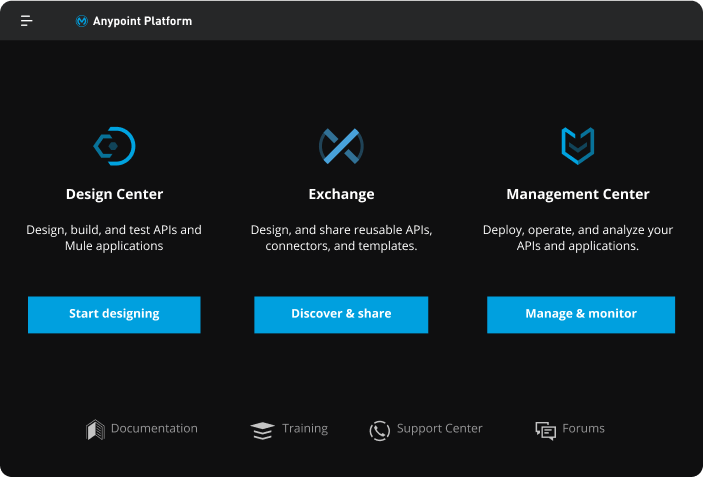Select the Design Center heading
This screenshot has width=703, height=477.
[x=114, y=194]
